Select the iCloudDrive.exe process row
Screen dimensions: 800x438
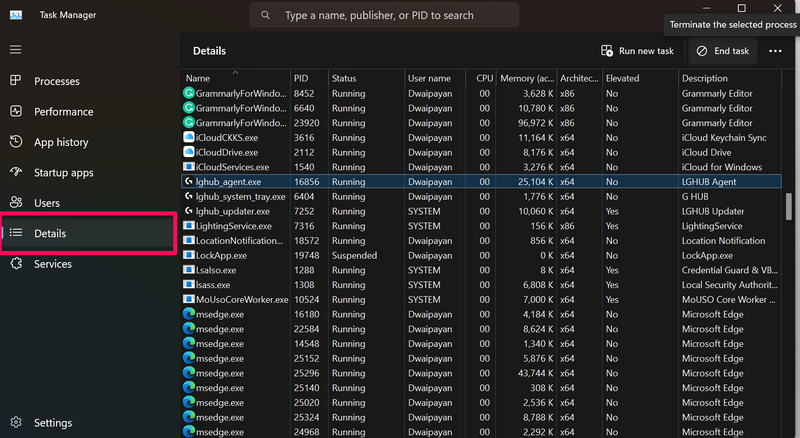point(227,152)
